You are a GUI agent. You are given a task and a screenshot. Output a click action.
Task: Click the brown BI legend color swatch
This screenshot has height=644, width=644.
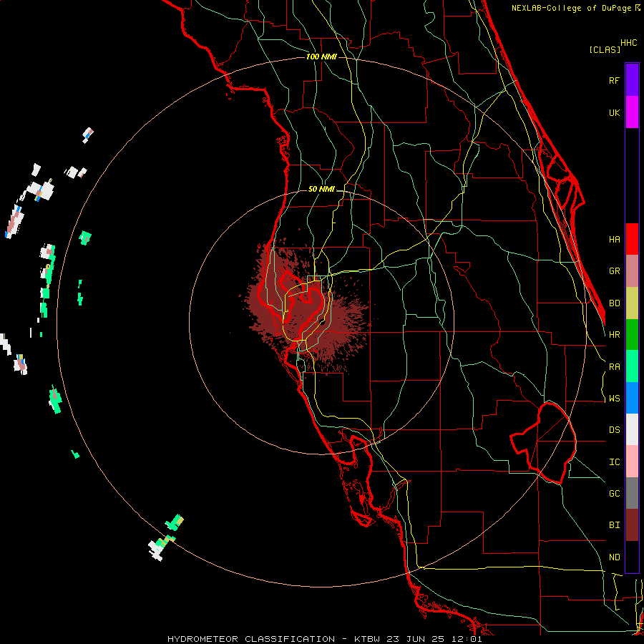pos(632,525)
